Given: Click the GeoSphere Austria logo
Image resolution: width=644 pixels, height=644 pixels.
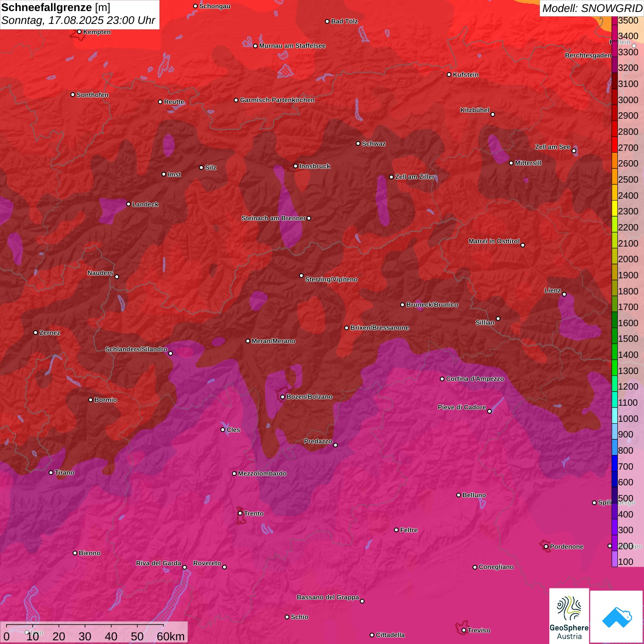Looking at the screenshot, I should (569, 615).
